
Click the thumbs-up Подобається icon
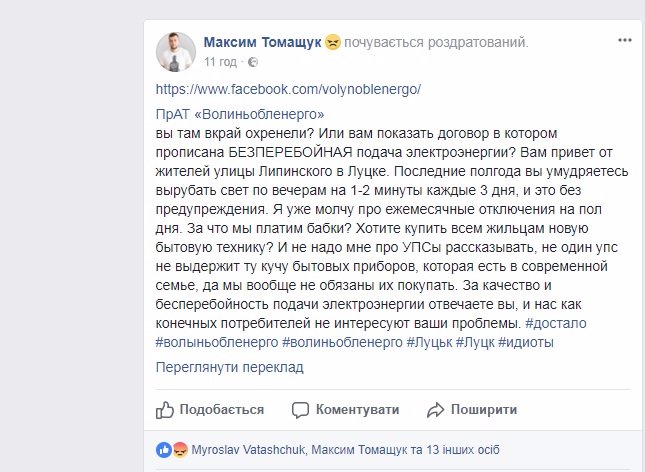(x=166, y=409)
